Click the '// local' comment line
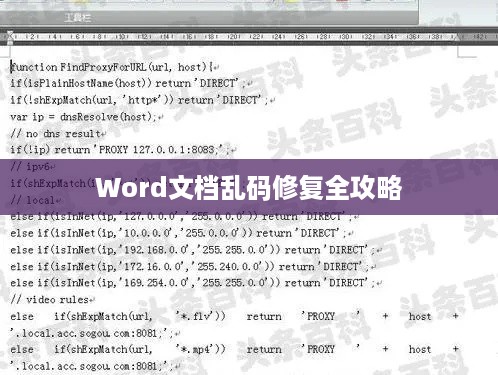 tap(36, 200)
